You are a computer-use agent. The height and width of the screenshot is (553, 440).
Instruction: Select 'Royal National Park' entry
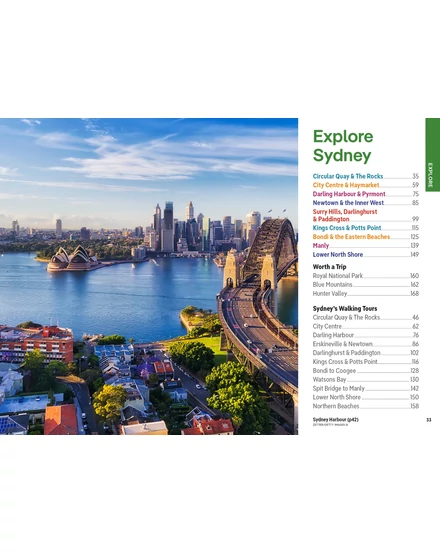coord(366,276)
